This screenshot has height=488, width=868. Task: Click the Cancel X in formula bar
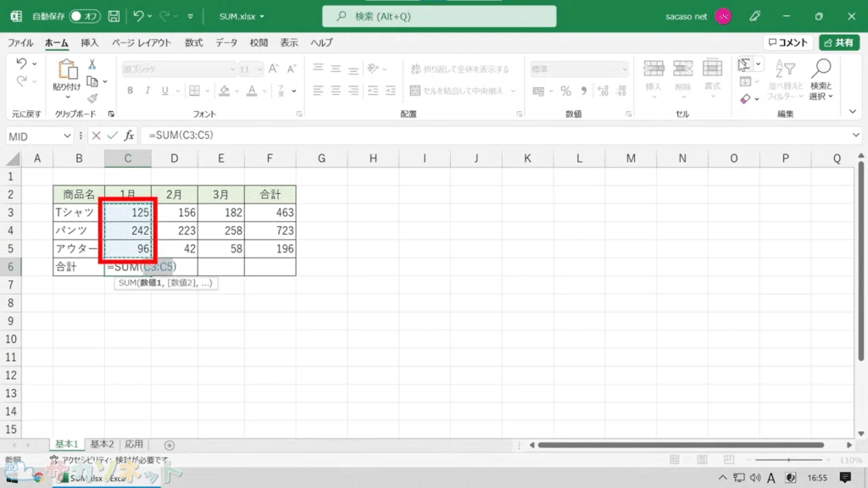click(x=96, y=136)
